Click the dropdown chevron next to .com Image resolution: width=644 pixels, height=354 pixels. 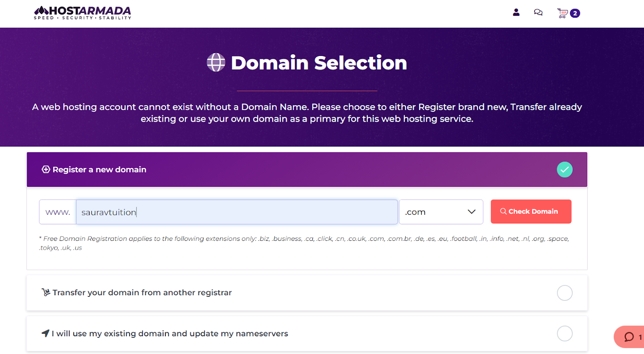471,211
